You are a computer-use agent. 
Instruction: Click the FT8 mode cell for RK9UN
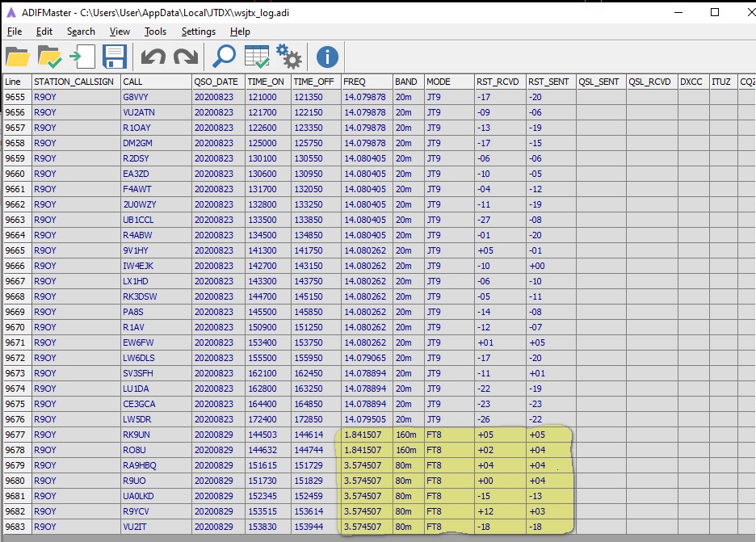pyautogui.click(x=434, y=435)
